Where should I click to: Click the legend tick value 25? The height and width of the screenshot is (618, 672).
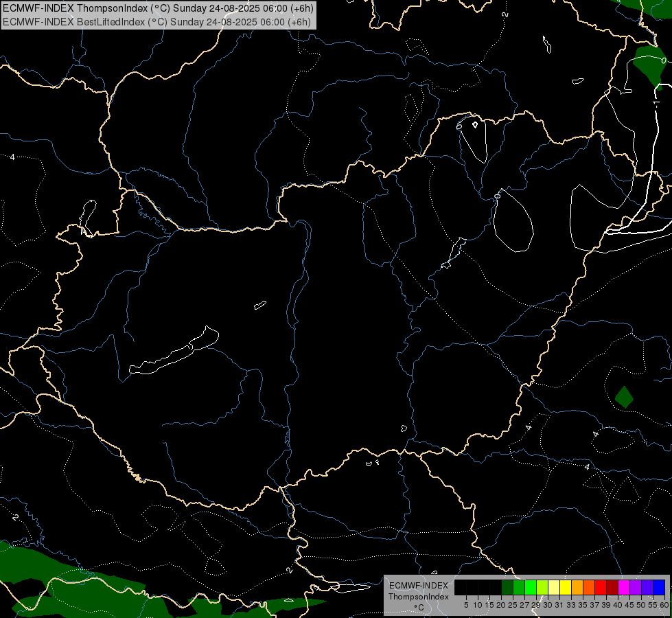[x=513, y=605]
